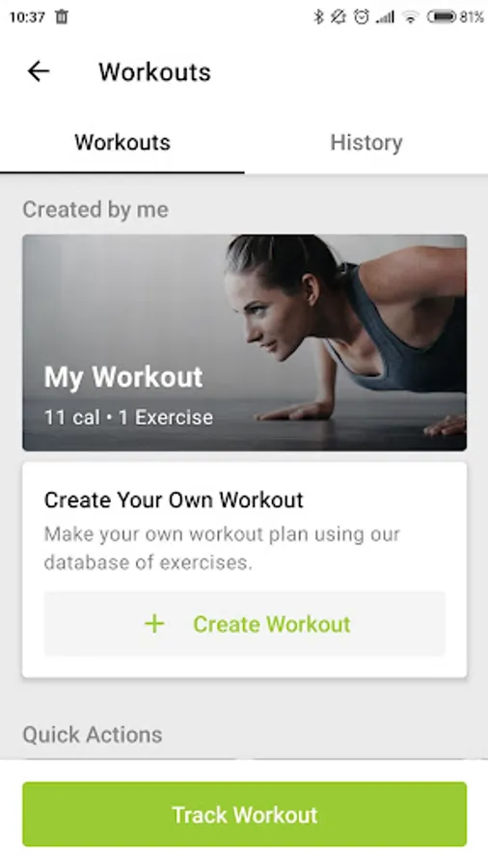The height and width of the screenshot is (868, 488).
Task: Select the Workouts tab
Action: pyautogui.click(x=122, y=143)
